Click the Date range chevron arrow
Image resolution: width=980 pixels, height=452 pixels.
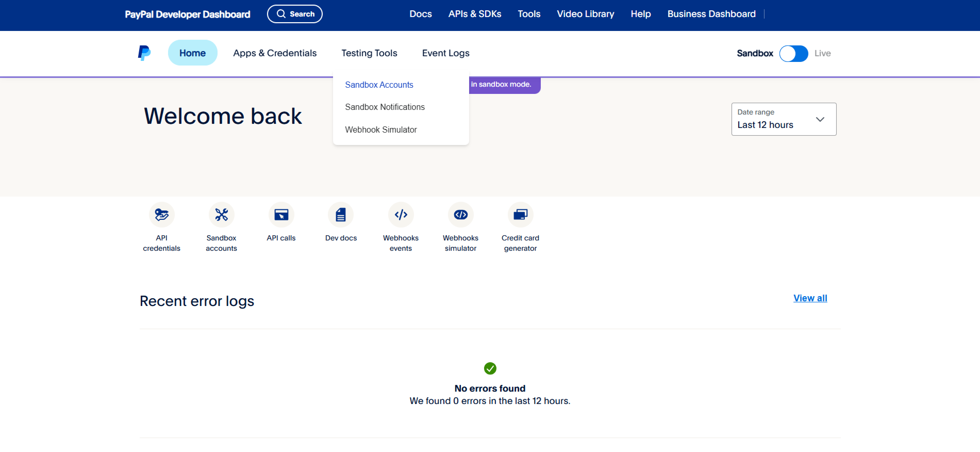820,119
